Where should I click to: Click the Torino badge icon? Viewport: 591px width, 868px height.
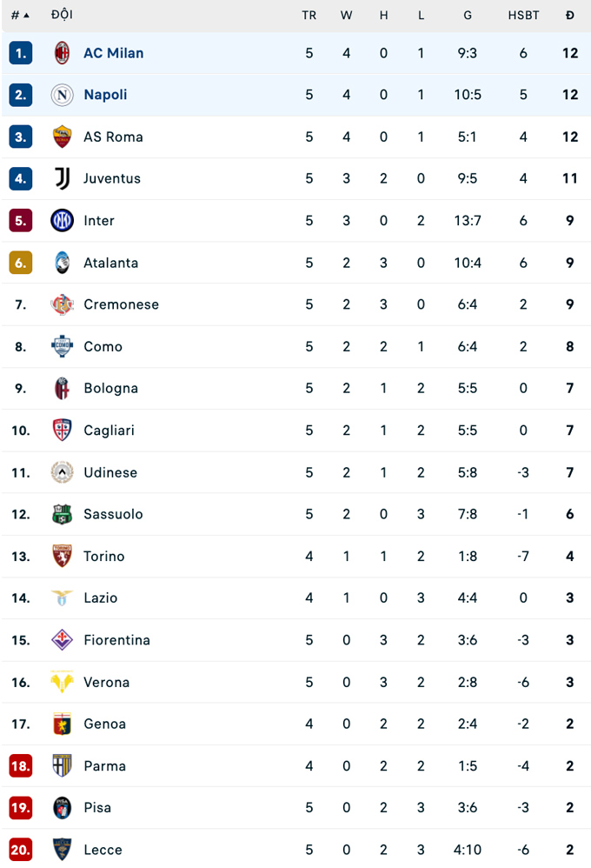coord(62,557)
